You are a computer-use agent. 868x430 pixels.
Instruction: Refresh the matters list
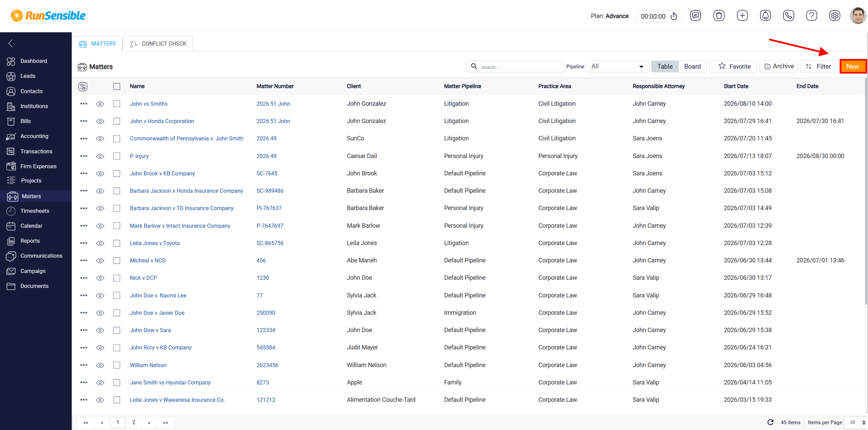770,422
